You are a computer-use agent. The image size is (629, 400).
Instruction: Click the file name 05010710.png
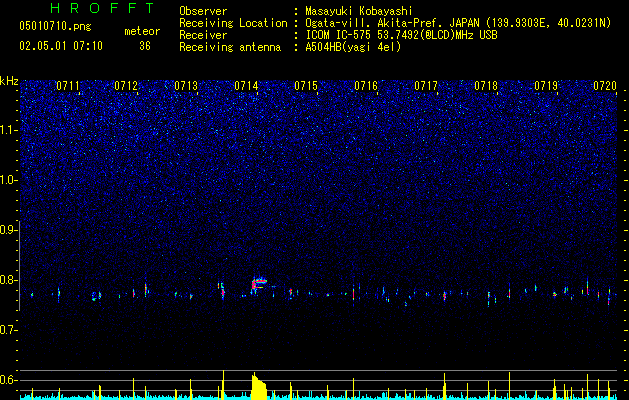[55, 26]
